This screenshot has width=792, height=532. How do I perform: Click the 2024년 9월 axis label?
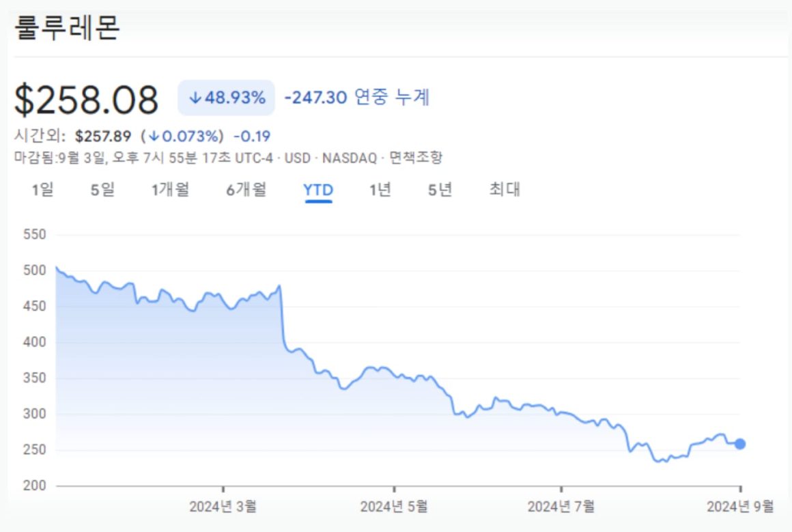coord(740,506)
